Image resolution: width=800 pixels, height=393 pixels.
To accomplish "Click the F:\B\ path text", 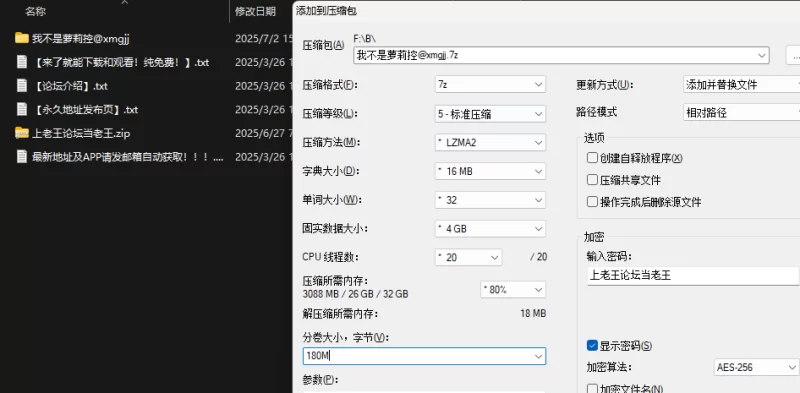I will pos(364,39).
